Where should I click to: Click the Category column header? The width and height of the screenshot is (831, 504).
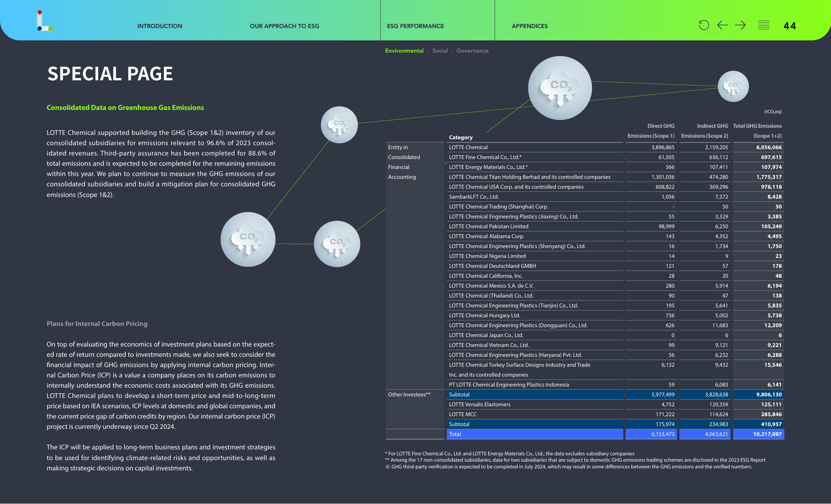[x=461, y=137]
